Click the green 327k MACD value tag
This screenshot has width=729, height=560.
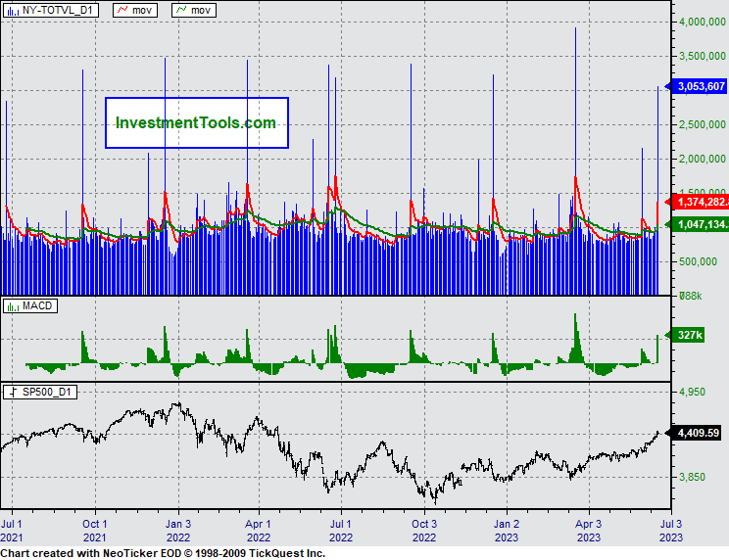click(691, 336)
